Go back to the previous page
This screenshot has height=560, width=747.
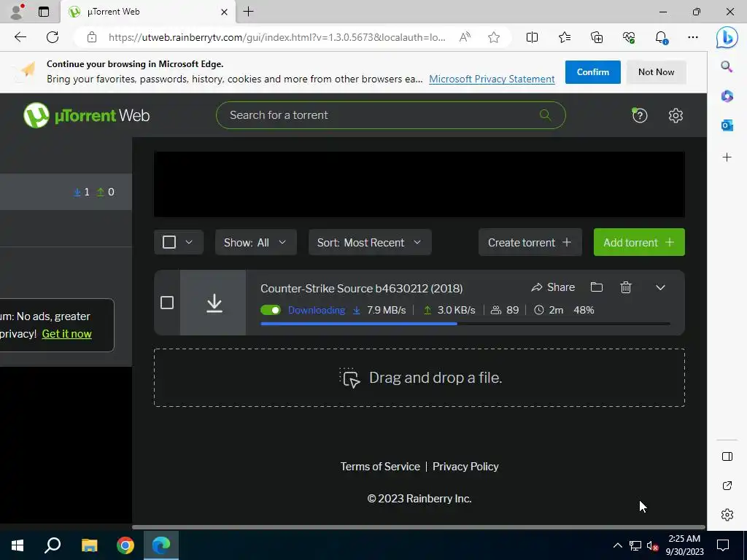click(x=20, y=37)
